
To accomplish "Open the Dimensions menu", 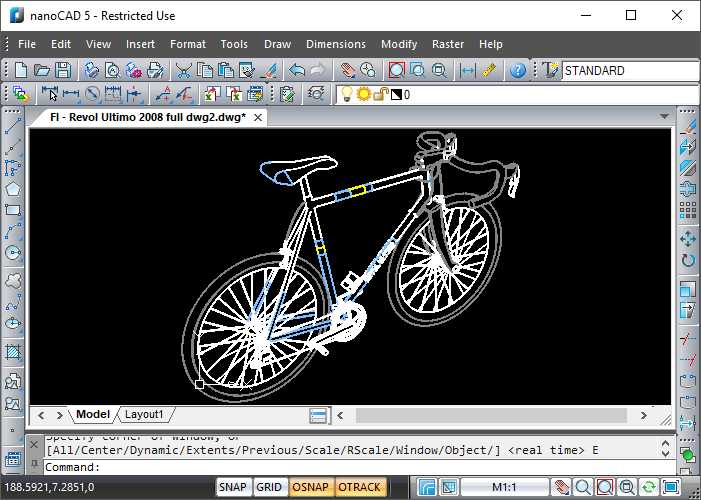I will [x=335, y=44].
